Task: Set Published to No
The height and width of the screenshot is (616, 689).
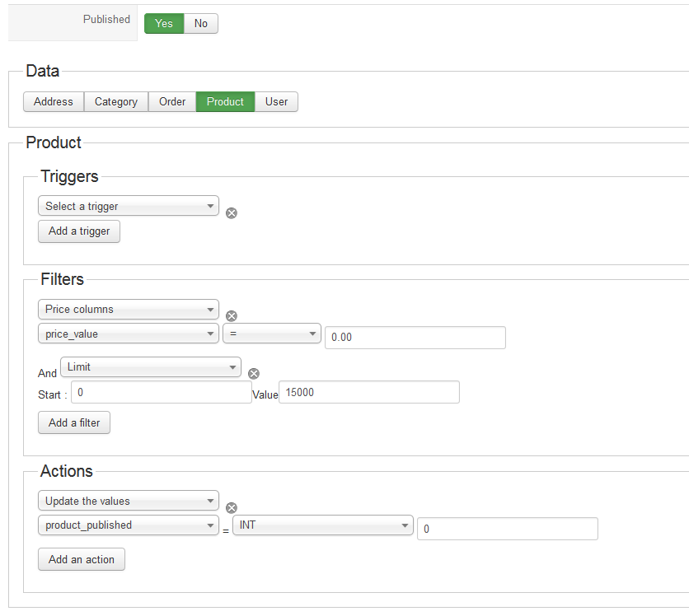Action: [x=201, y=24]
